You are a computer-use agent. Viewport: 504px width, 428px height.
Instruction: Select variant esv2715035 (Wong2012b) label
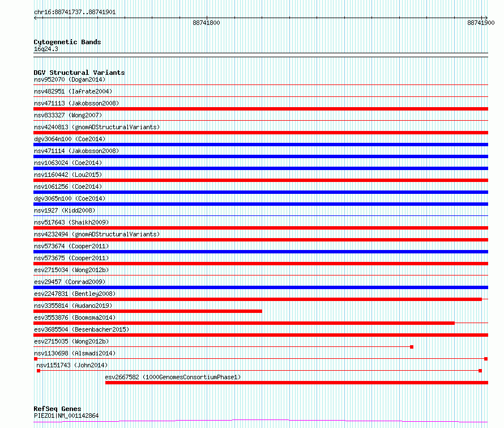[71, 341]
